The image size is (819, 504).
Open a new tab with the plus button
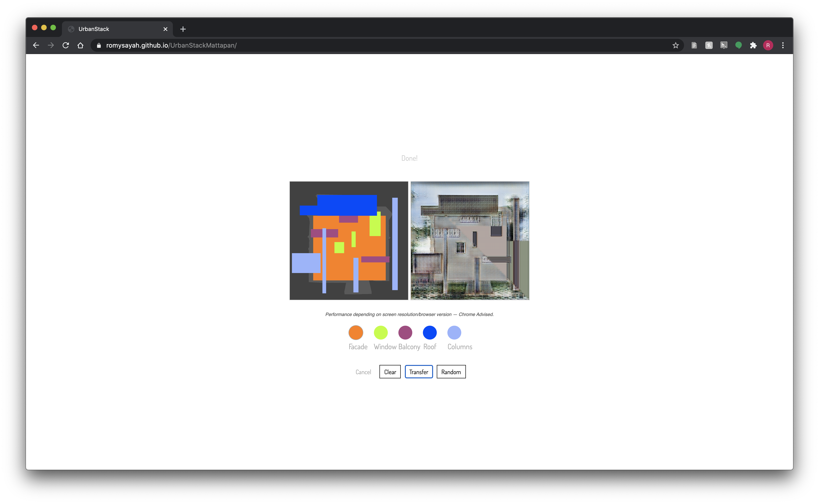click(x=183, y=29)
